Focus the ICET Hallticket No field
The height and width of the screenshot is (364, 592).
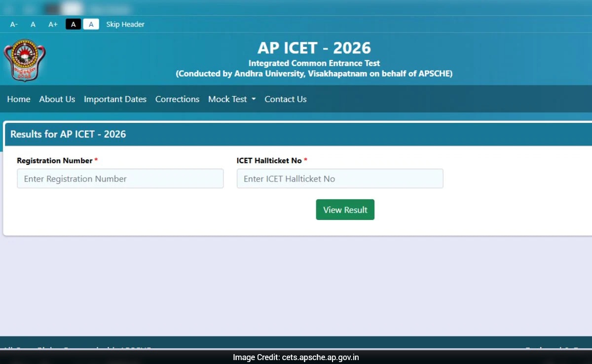340,179
